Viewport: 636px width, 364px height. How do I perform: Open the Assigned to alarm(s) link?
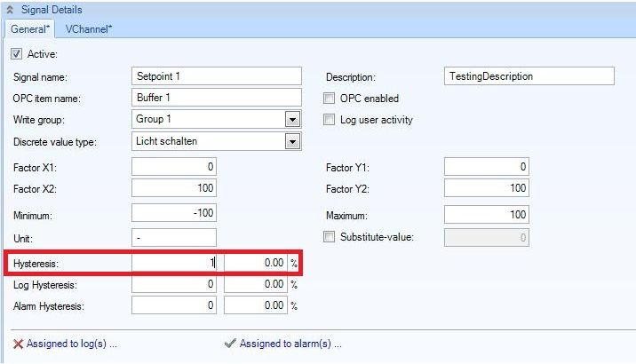[x=290, y=344]
